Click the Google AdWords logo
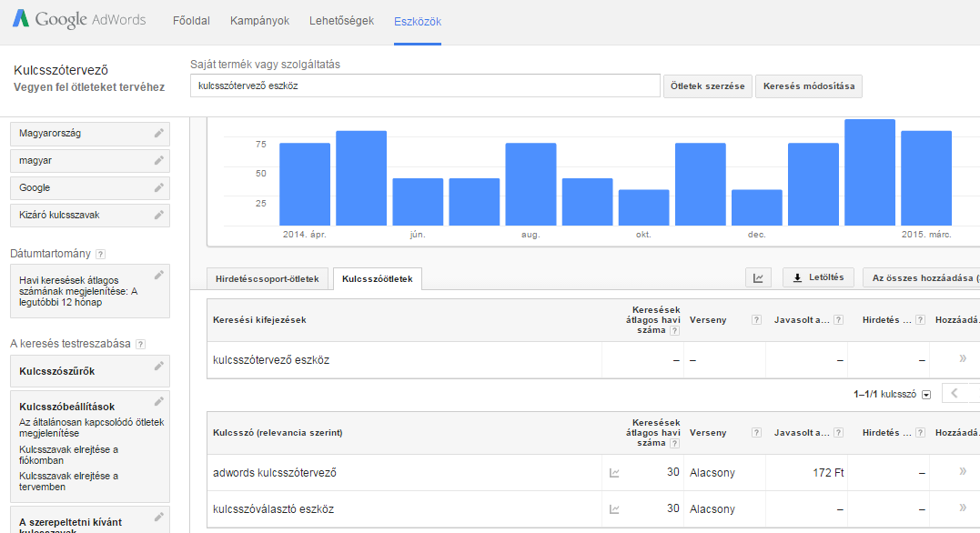Image resolution: width=980 pixels, height=533 pixels. [79, 19]
